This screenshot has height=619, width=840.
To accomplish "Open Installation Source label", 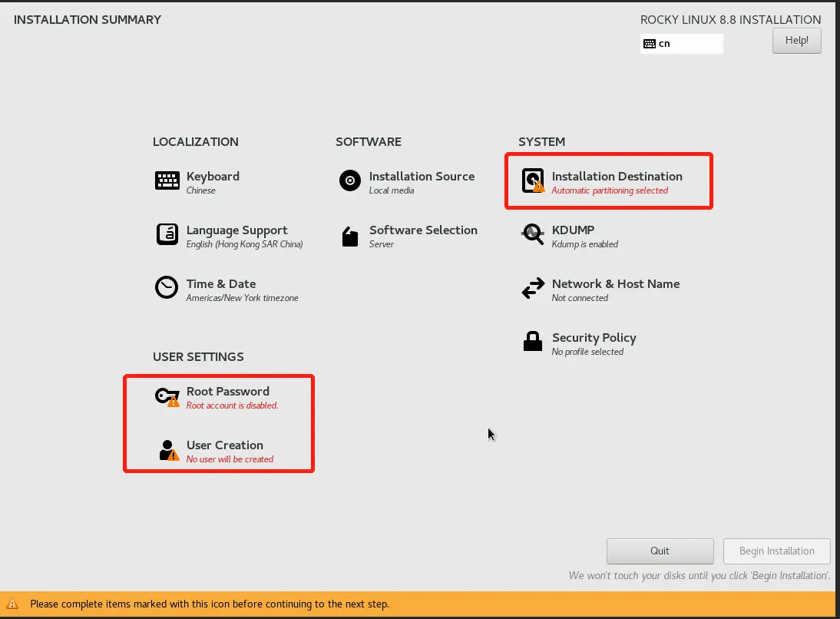I will [x=422, y=177].
